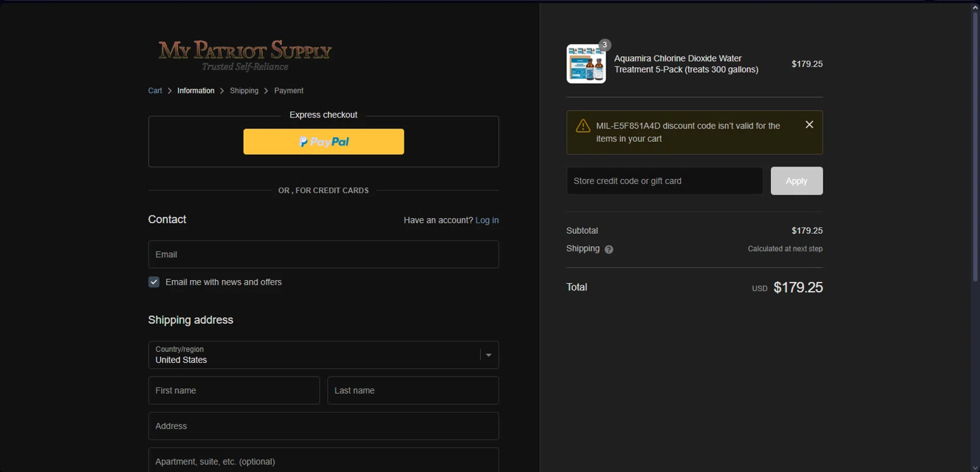Click the Aquamira Chlorine Dioxide product name

click(x=686, y=64)
